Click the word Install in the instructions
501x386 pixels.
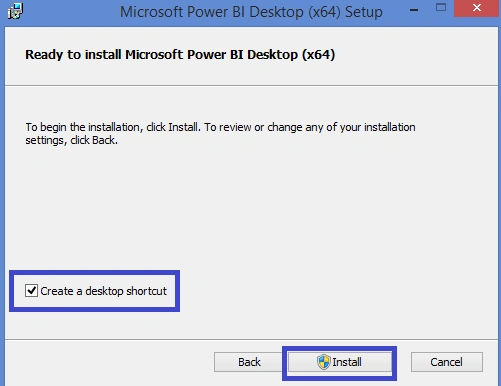click(x=183, y=127)
